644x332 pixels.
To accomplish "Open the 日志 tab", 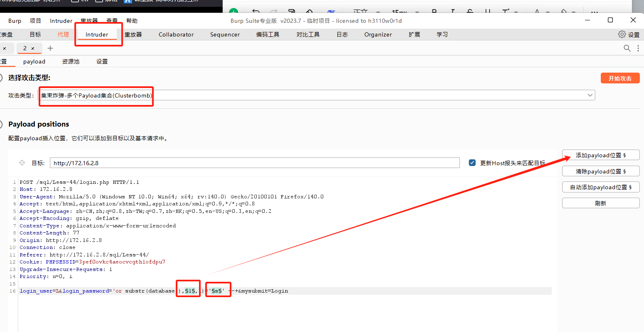I will tap(342, 34).
